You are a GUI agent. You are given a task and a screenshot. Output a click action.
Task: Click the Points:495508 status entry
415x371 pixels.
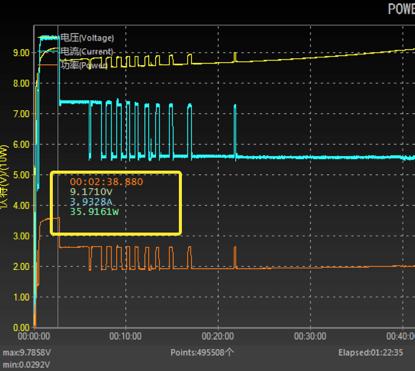202,352
